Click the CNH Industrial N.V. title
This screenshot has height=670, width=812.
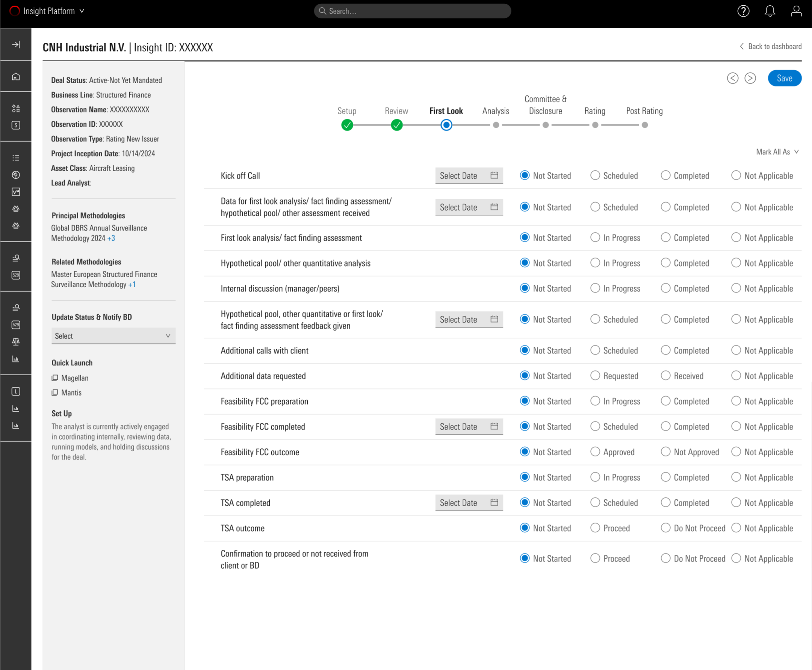click(84, 47)
